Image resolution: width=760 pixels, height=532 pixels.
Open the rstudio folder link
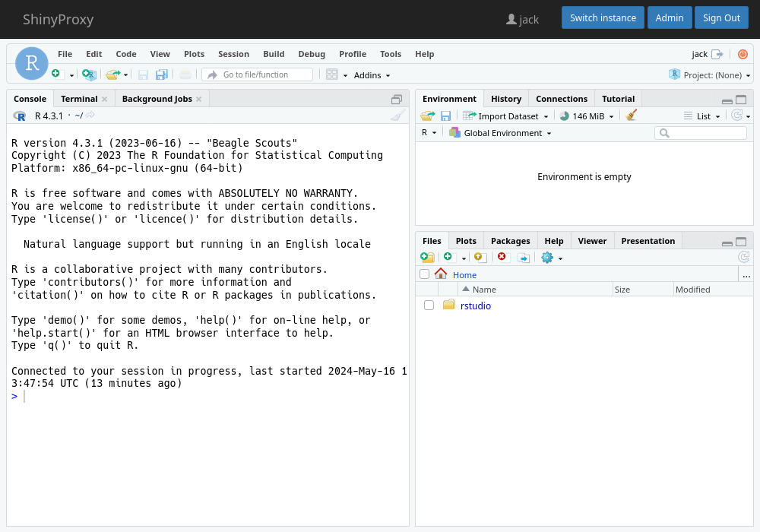pos(476,306)
